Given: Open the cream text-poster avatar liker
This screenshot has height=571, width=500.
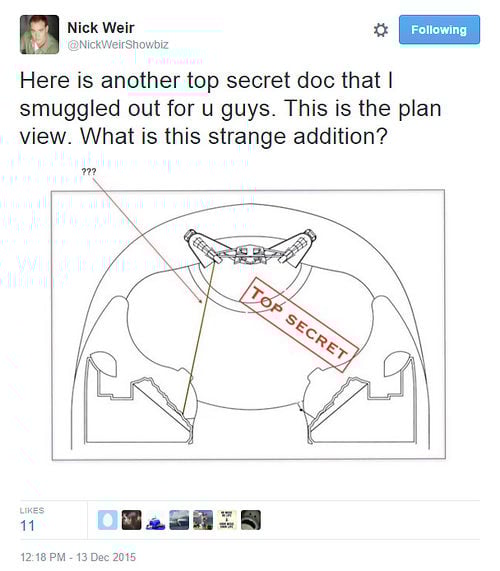Looking at the screenshot, I should 227,520.
